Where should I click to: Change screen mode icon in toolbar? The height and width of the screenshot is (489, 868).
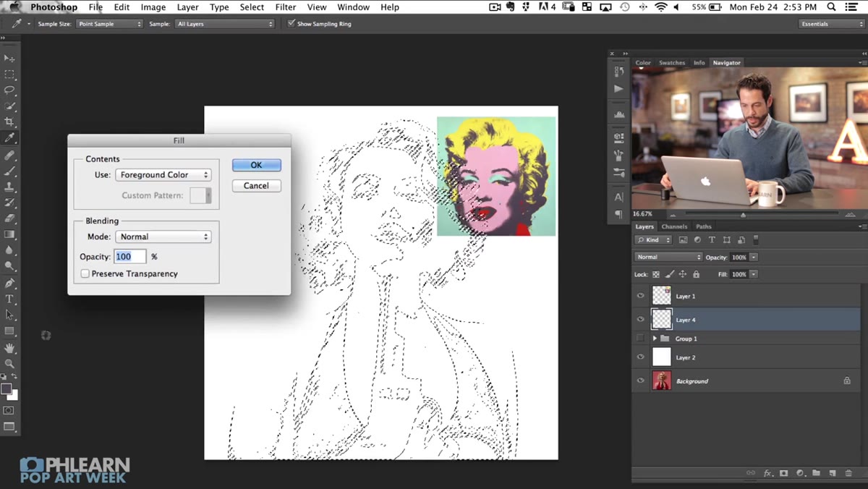[x=9, y=427]
